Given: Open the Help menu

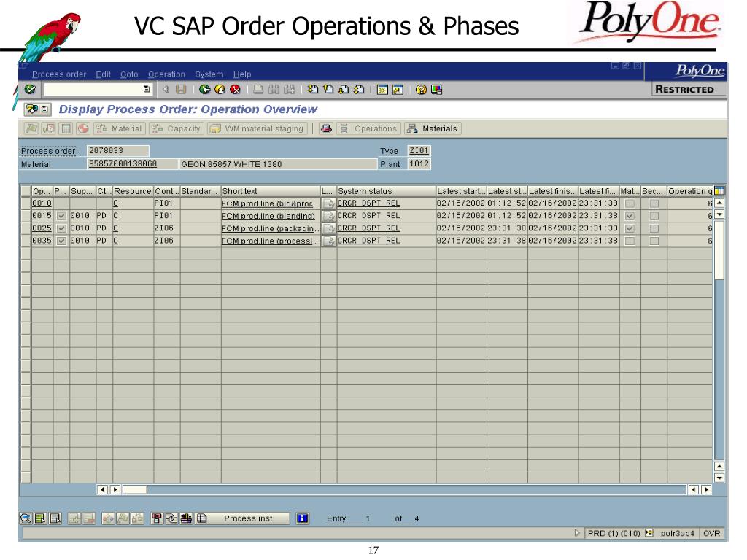Looking at the screenshot, I should coord(242,74).
